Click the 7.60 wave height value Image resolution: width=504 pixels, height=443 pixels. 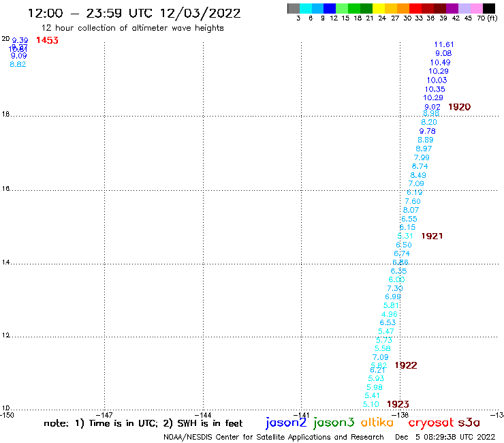(413, 201)
